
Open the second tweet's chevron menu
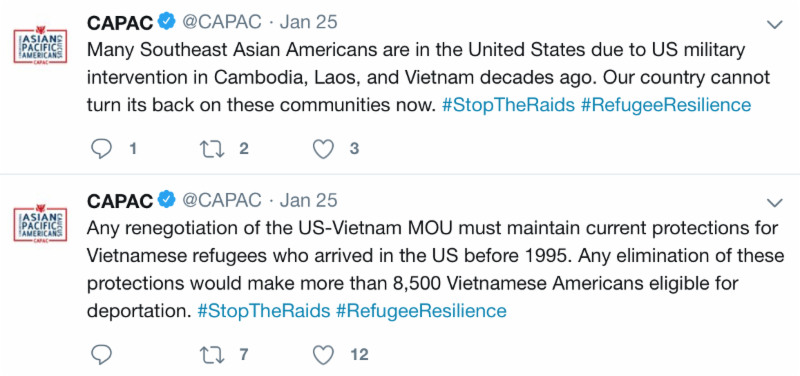(775, 203)
